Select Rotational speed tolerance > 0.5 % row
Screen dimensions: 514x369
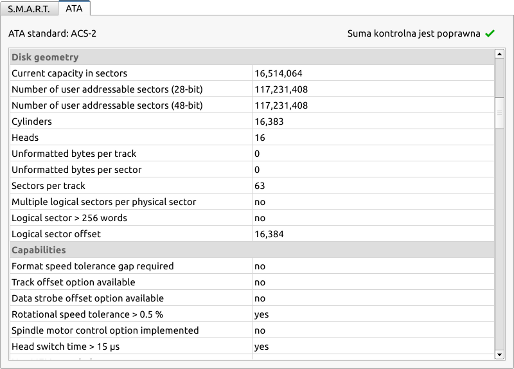pos(252,314)
